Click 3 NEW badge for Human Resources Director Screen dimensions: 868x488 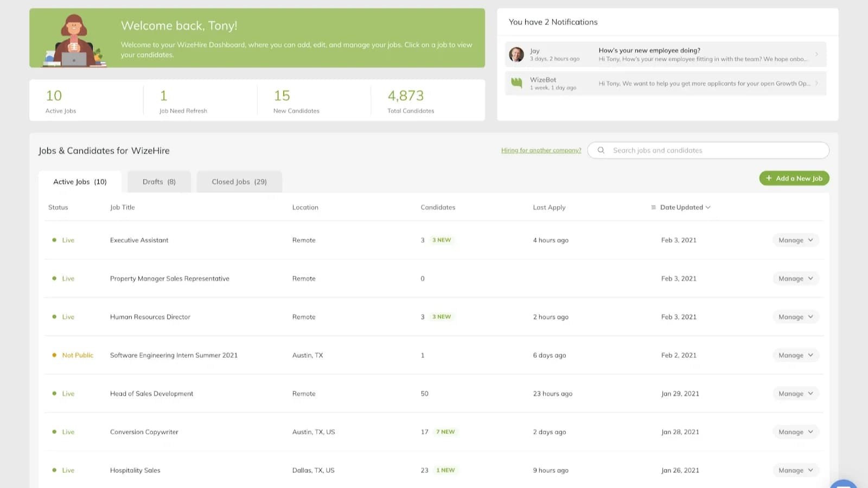[442, 317]
